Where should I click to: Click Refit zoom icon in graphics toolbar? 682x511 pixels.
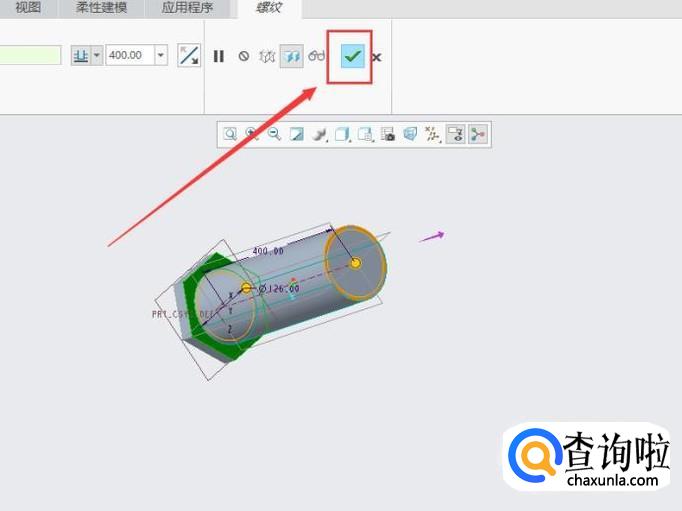(230, 134)
